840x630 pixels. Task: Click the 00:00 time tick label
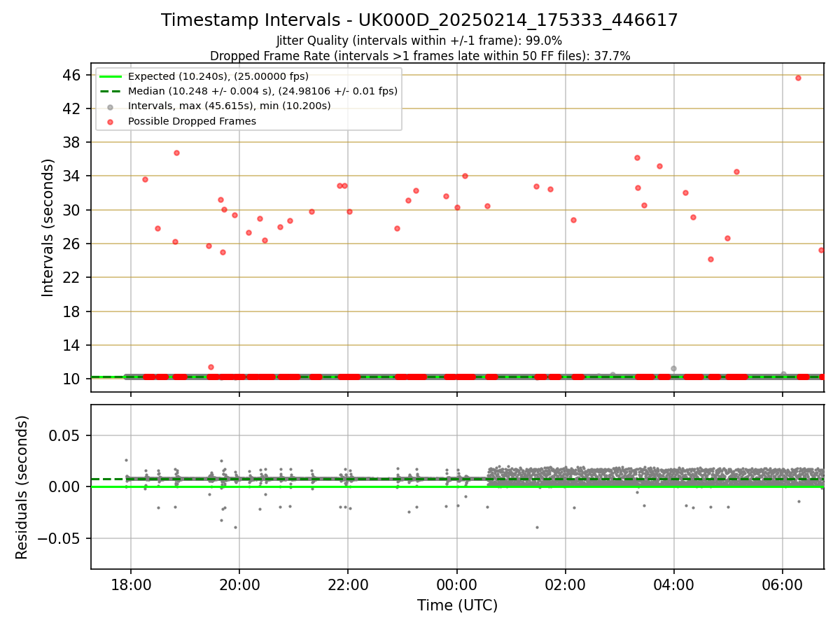tap(456, 584)
